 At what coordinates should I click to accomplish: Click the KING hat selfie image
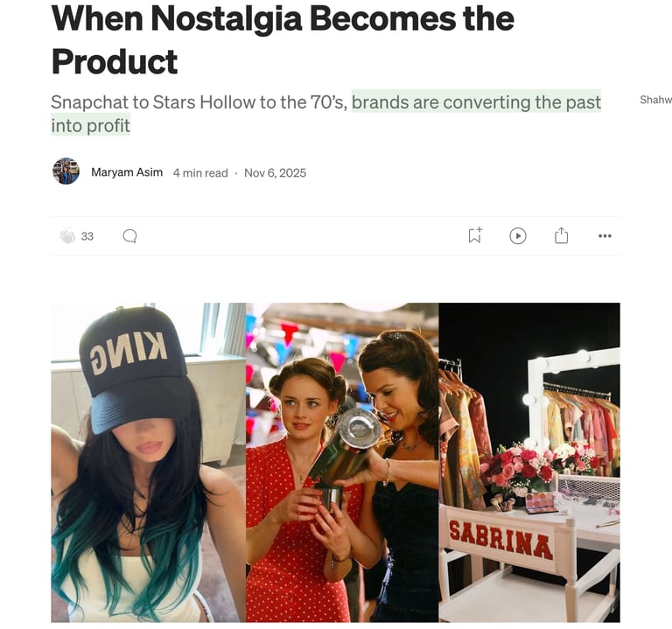(148, 462)
